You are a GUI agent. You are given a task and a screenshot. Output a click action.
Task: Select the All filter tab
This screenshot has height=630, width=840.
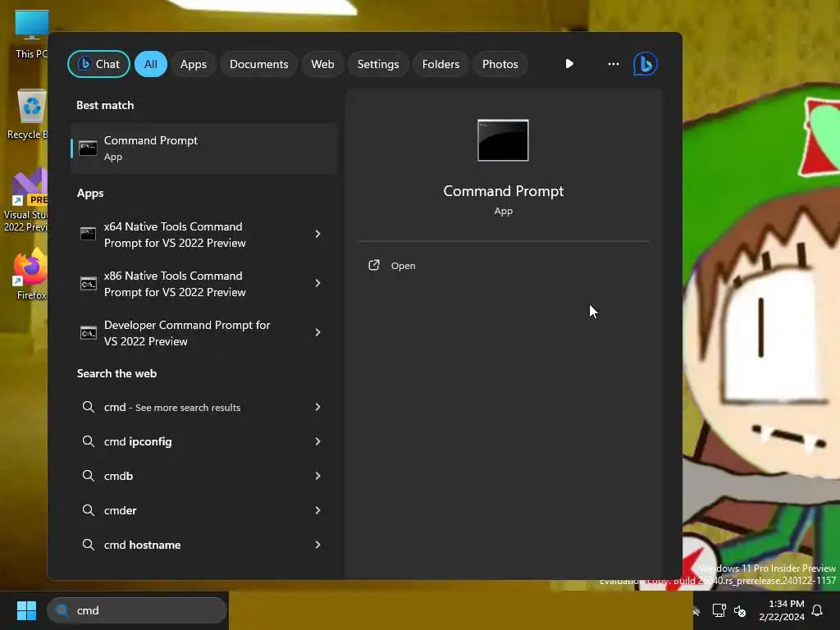[151, 64]
